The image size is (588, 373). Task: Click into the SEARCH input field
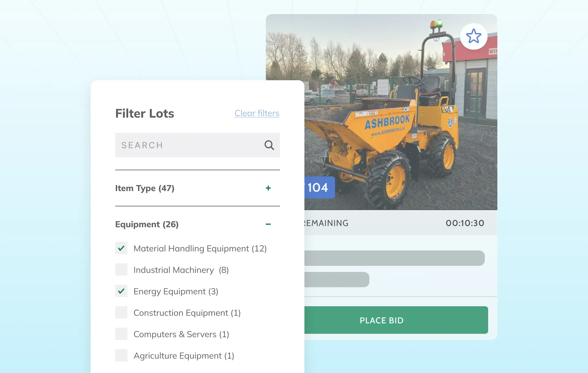[187, 145]
